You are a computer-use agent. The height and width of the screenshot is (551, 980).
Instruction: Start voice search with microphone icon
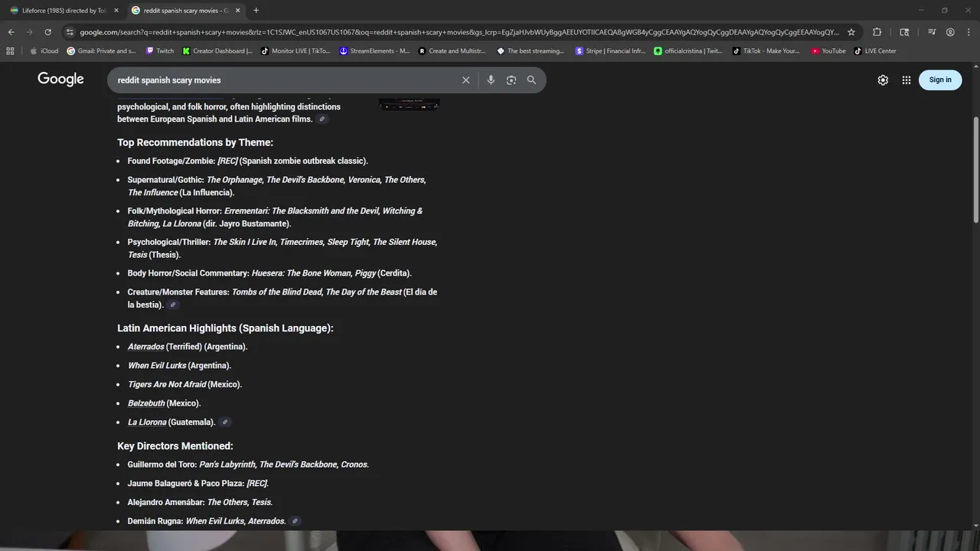(491, 80)
